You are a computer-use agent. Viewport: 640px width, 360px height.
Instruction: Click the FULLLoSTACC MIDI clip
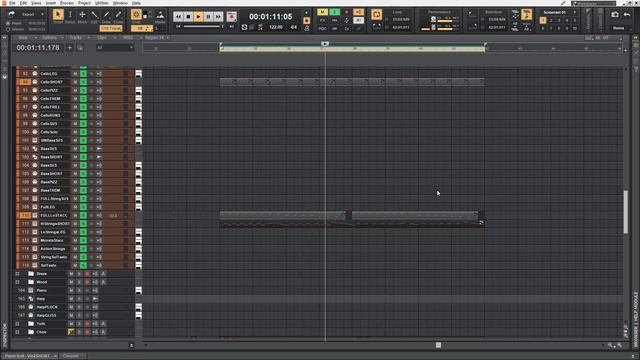[x=282, y=216]
